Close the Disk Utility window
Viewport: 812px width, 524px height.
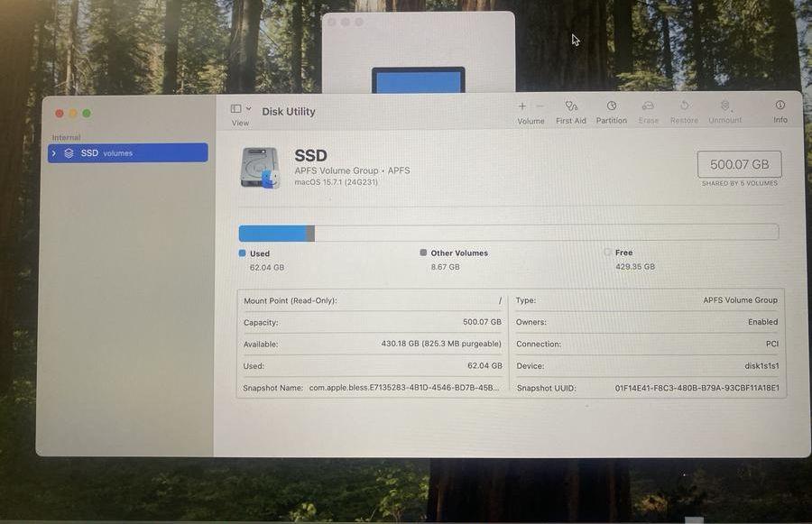tap(60, 113)
